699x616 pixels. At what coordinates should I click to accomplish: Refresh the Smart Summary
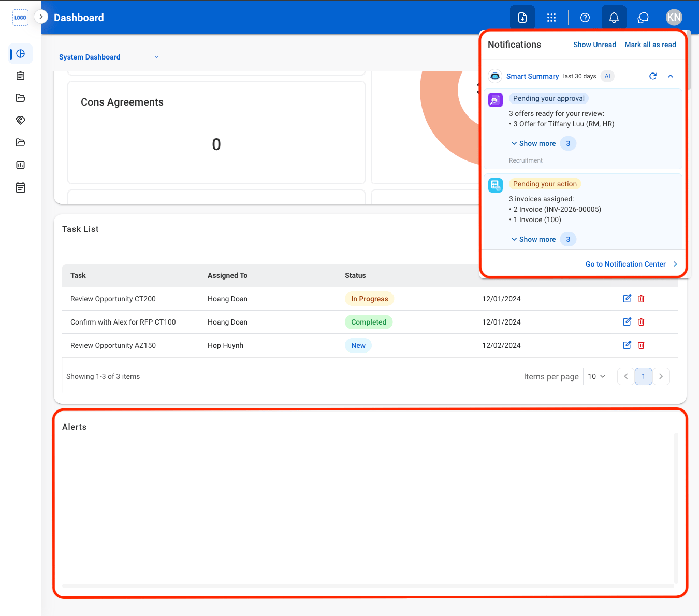(653, 76)
